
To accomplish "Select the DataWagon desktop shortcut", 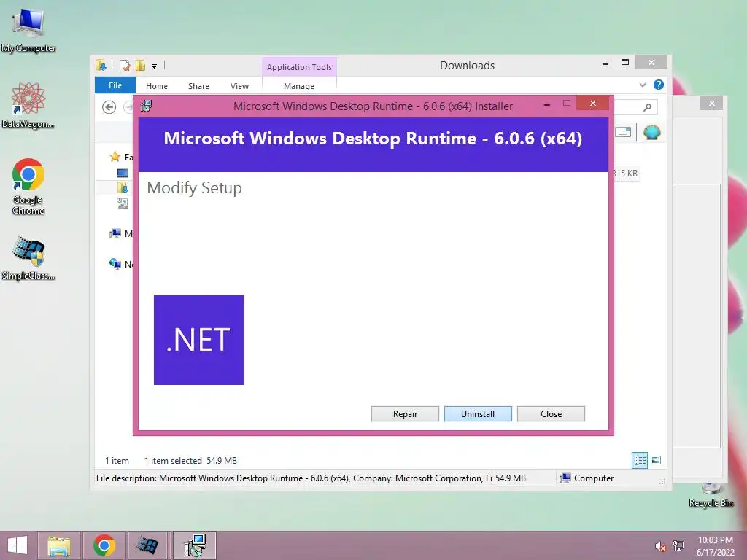I will (28, 105).
